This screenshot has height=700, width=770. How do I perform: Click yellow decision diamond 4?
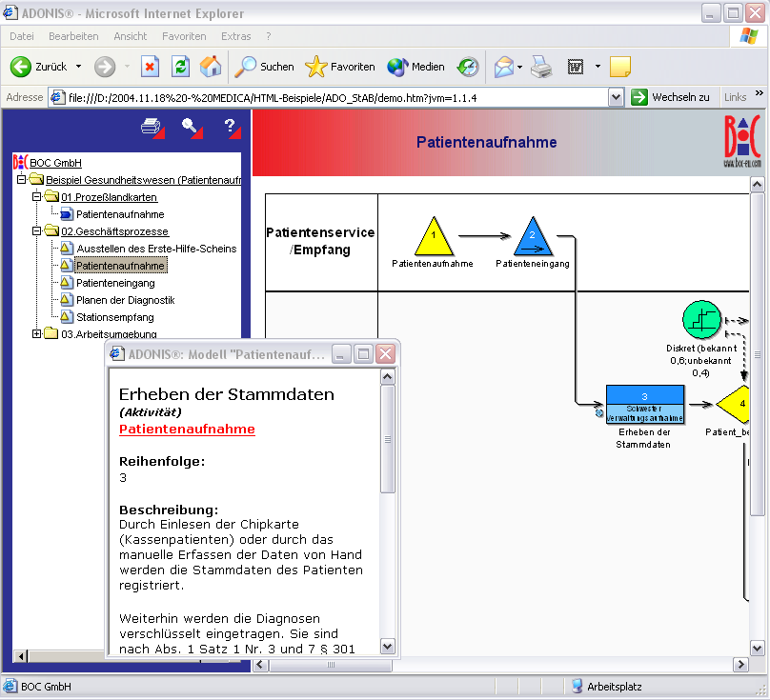click(733, 404)
